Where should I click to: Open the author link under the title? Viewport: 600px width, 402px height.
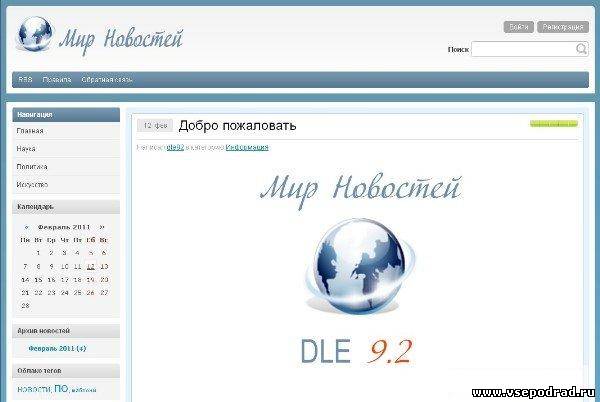pos(175,147)
